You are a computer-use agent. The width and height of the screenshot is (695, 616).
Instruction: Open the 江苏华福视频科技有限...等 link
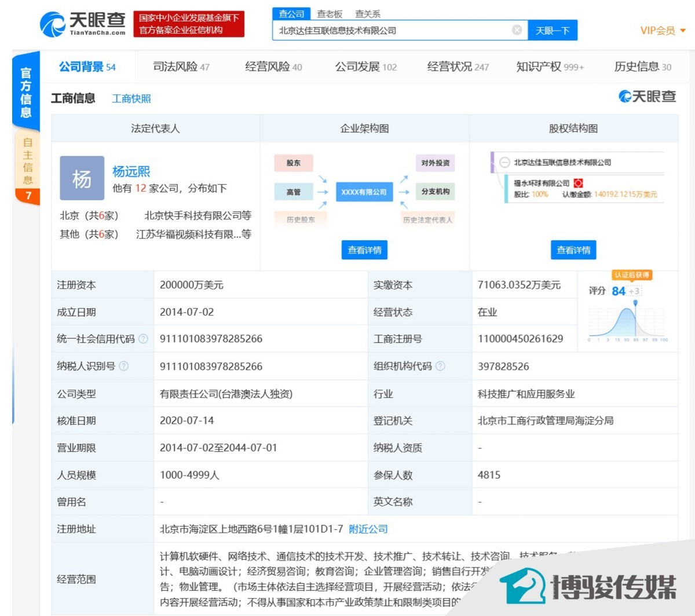[193, 234]
